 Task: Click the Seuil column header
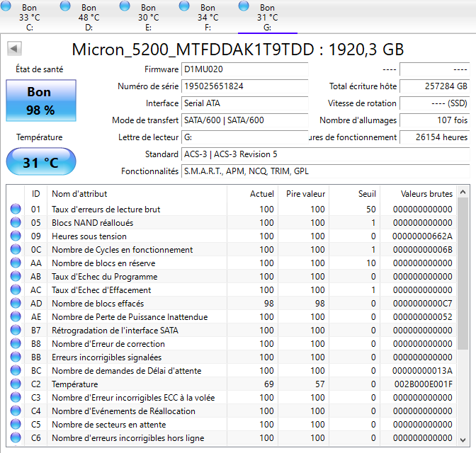pyautogui.click(x=355, y=193)
